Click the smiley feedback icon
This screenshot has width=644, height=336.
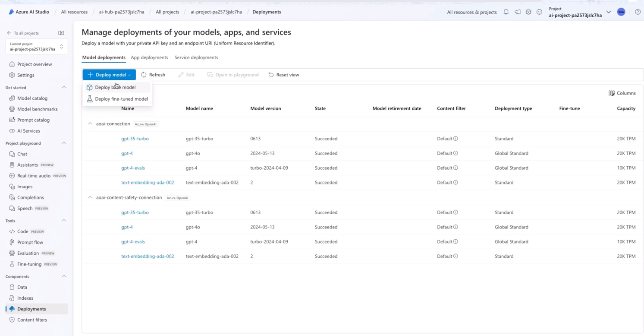click(539, 12)
